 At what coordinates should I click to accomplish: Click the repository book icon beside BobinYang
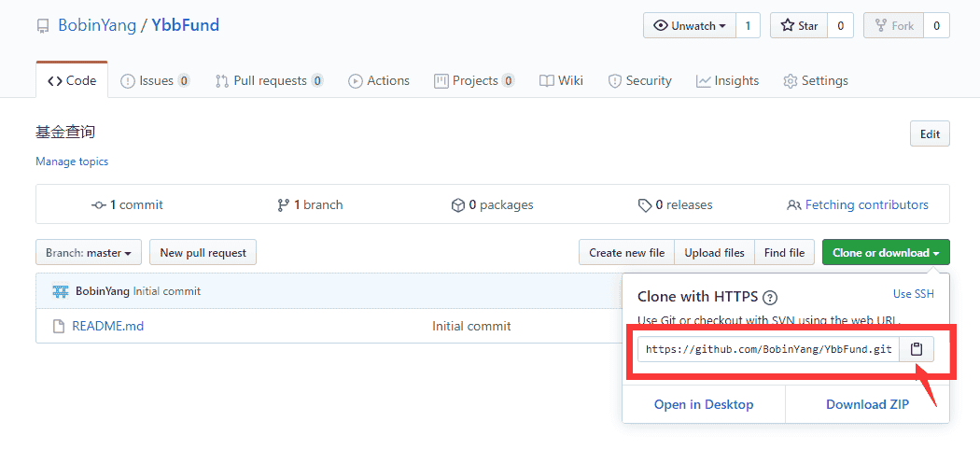coord(43,26)
